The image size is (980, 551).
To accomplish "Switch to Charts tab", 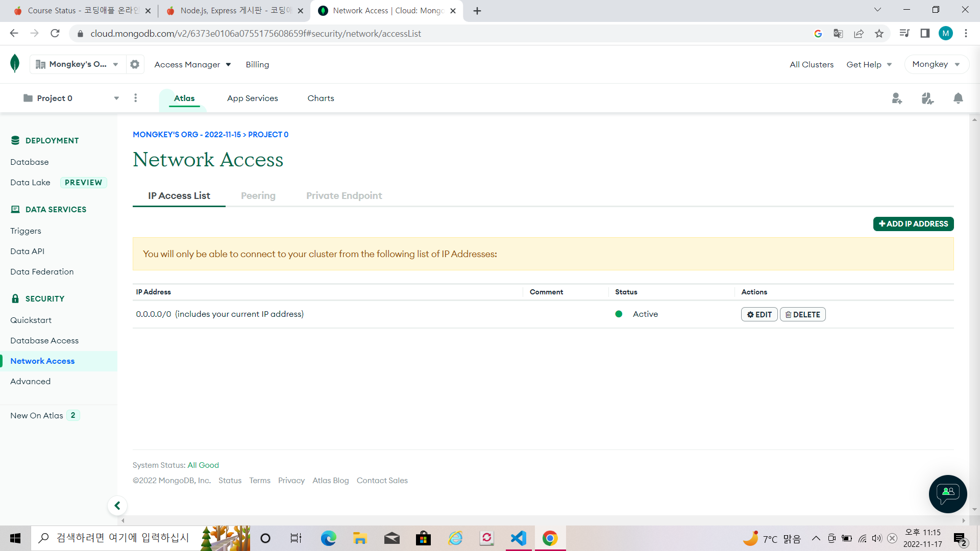I will coord(321,98).
